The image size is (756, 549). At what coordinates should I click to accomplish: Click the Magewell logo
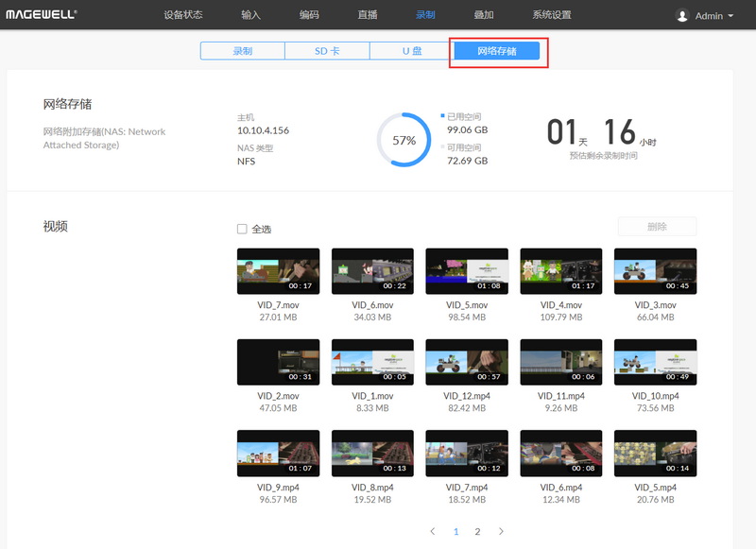coord(42,15)
